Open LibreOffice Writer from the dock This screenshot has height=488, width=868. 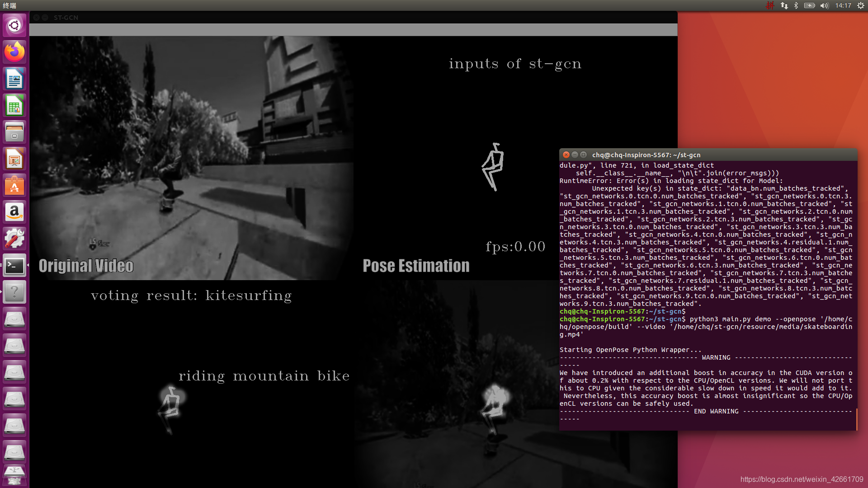click(14, 78)
